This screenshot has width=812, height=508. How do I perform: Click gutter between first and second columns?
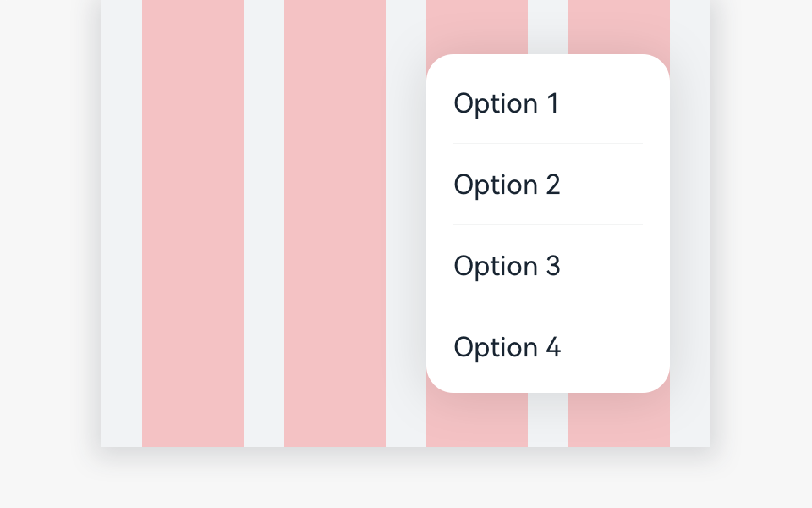[x=264, y=224]
